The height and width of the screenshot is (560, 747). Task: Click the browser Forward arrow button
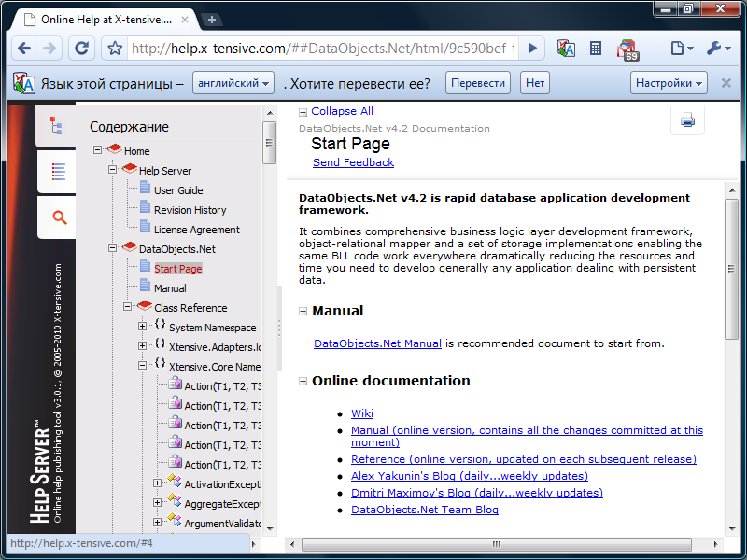tap(49, 49)
